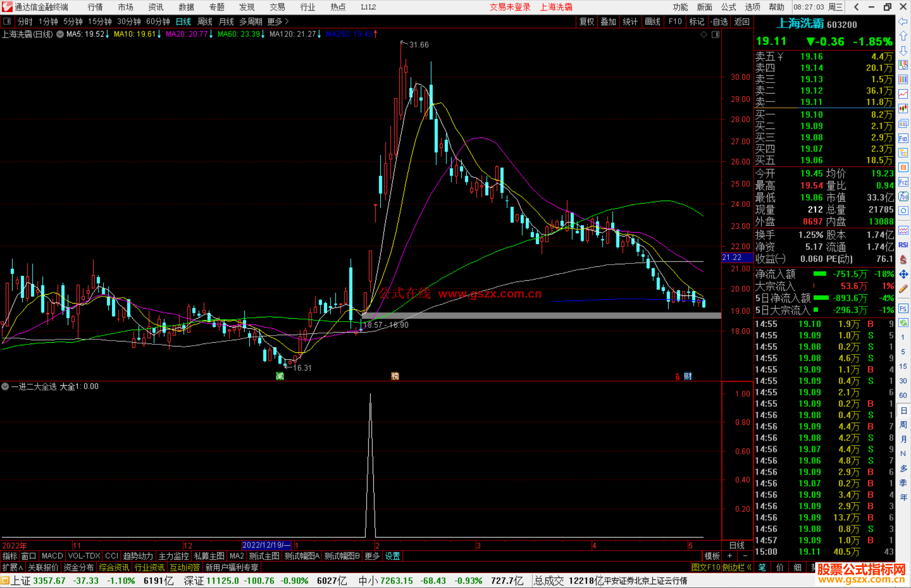Click the 图文F10 link at bottom right
The image size is (911, 588).
(x=706, y=567)
